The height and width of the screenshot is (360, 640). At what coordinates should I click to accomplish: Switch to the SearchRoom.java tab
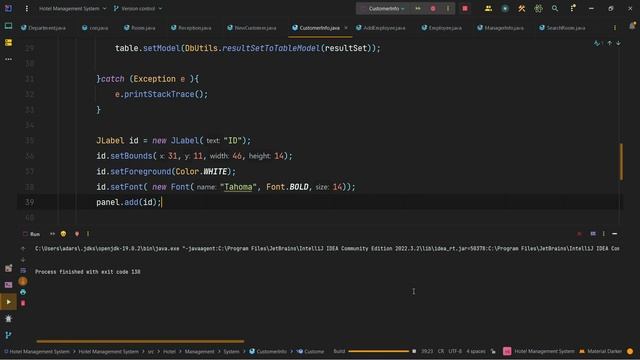[562, 28]
